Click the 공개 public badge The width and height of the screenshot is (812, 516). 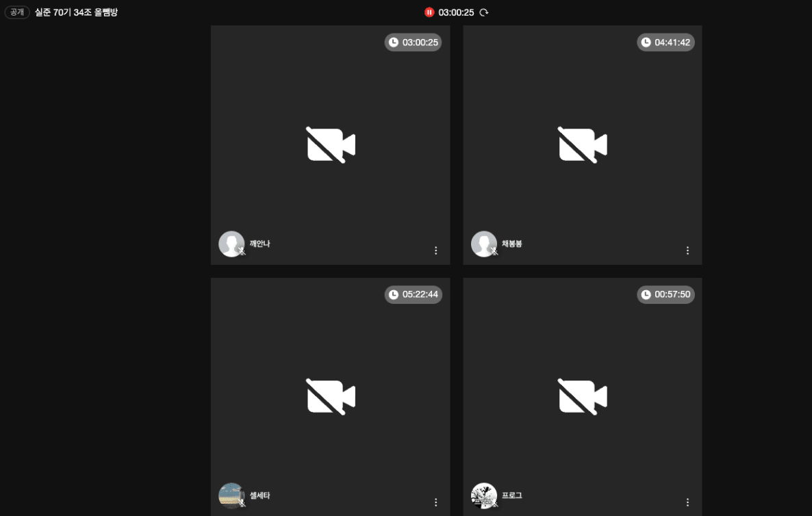coord(17,12)
